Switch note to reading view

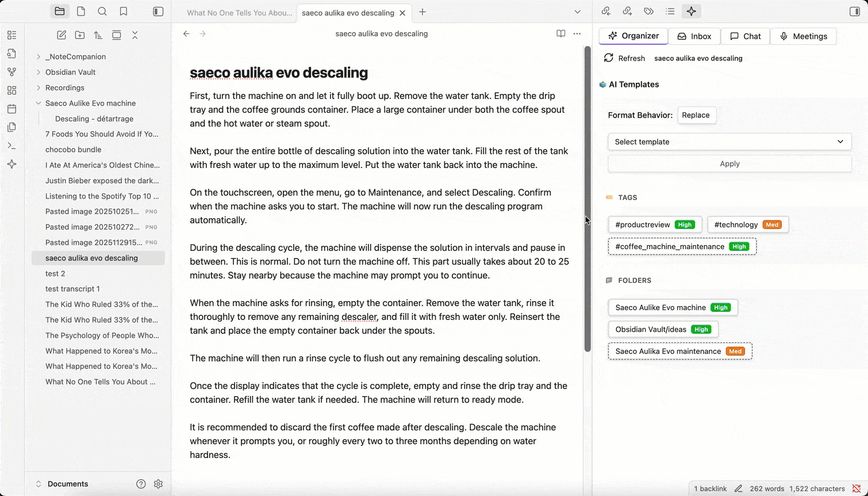(x=561, y=33)
